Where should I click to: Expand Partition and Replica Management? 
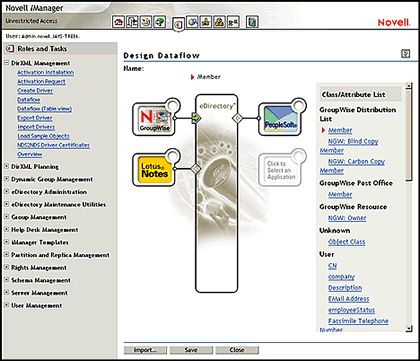click(x=6, y=254)
